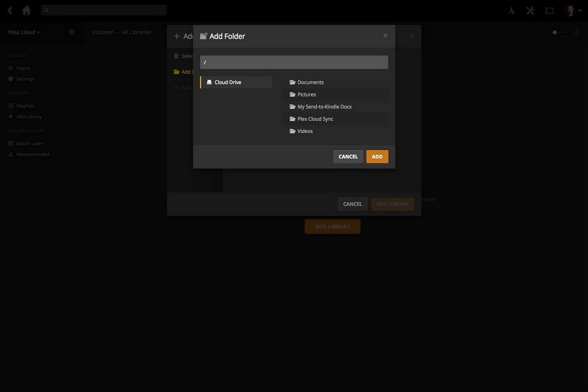The width and height of the screenshot is (588, 392).
Task: Open Watch Later in the sidebar
Action: tap(29, 144)
